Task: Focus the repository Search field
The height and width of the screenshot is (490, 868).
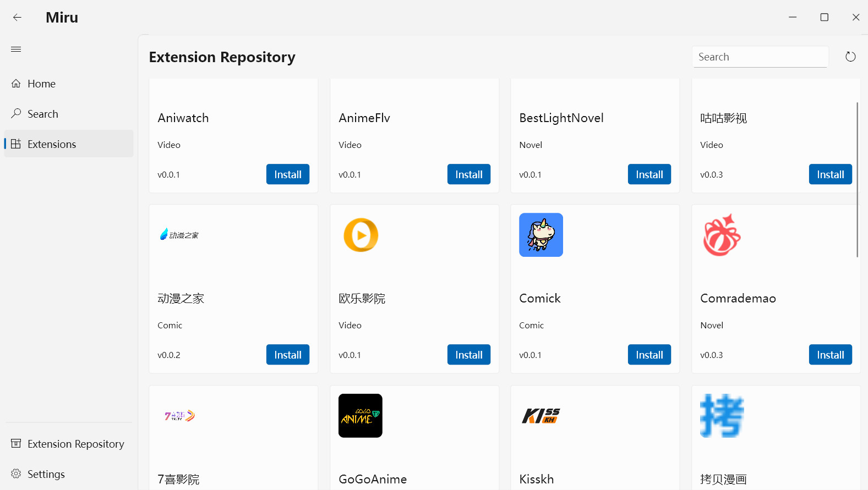Action: pyautogui.click(x=760, y=57)
